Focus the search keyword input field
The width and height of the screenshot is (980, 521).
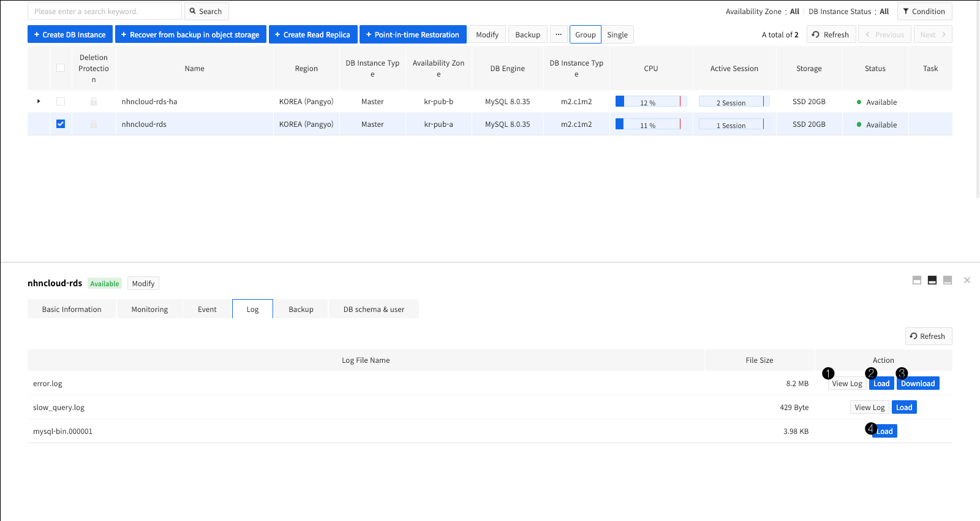[x=105, y=11]
